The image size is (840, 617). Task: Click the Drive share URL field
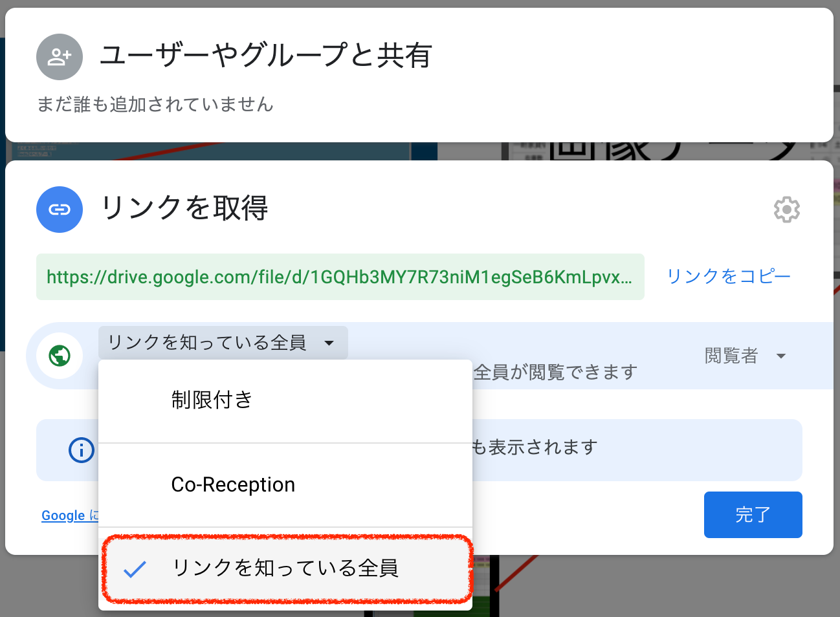click(x=340, y=277)
